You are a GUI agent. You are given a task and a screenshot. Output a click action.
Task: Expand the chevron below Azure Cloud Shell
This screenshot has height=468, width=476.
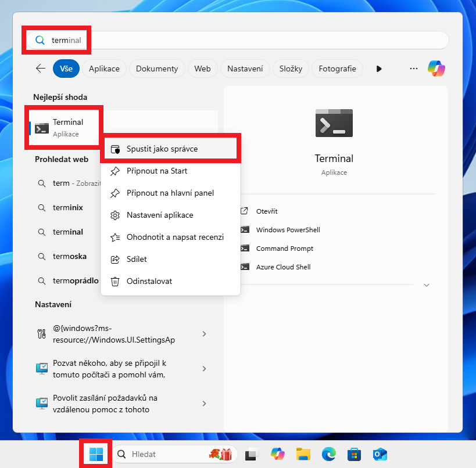click(427, 285)
